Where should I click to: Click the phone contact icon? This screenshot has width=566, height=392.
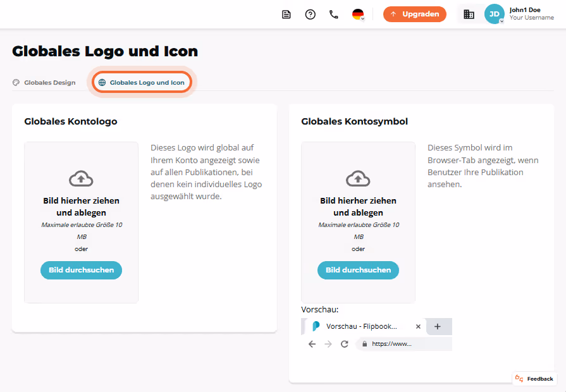coord(334,15)
